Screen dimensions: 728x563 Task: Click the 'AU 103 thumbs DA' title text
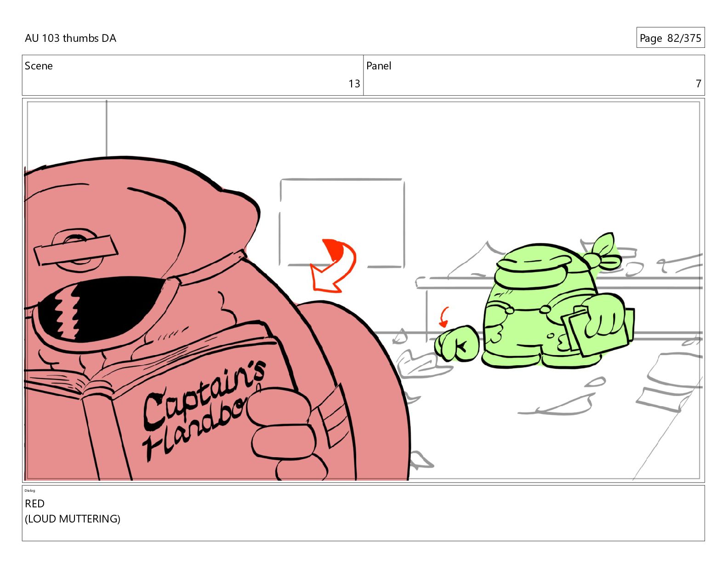coord(70,38)
